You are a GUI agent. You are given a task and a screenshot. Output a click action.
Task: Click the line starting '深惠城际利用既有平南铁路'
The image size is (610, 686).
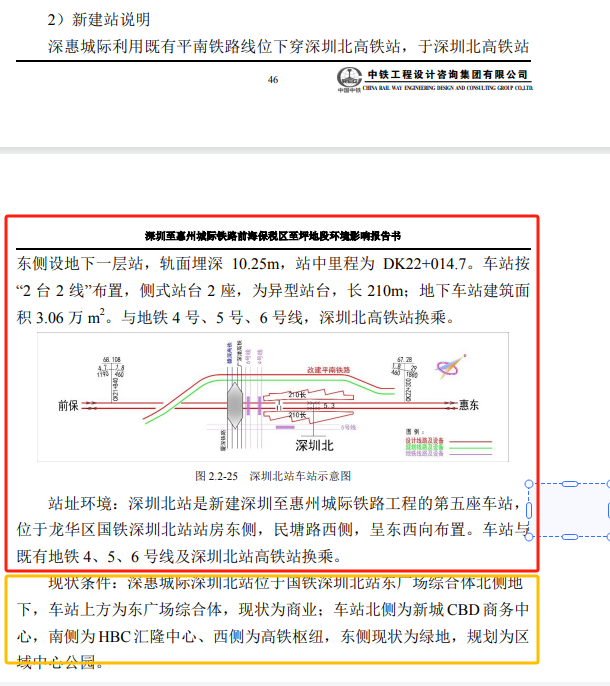click(288, 46)
